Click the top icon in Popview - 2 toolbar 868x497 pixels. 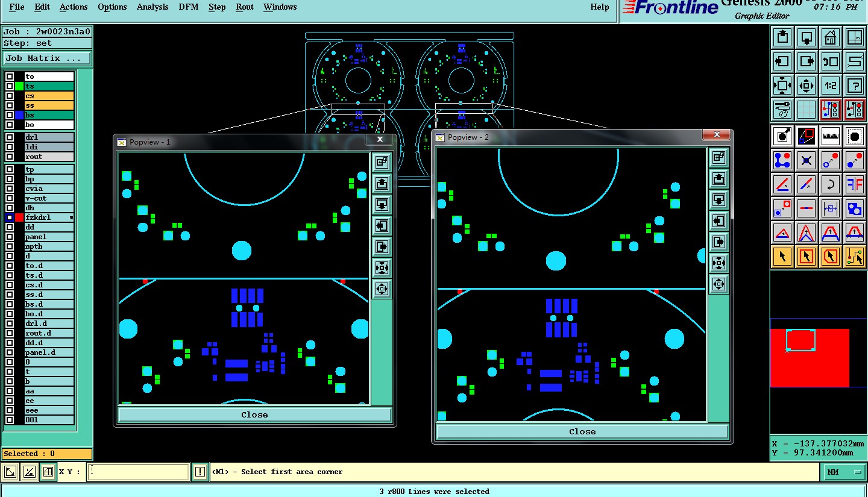(719, 157)
